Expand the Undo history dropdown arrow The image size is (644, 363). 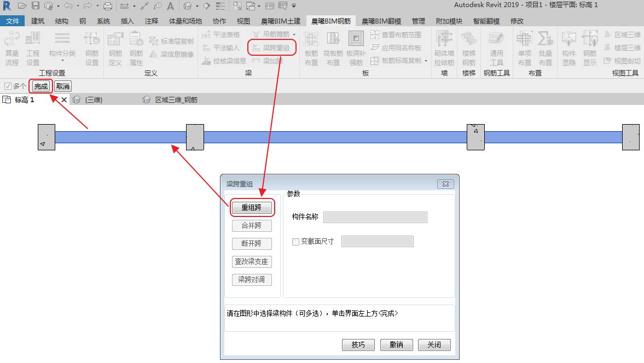78,6
